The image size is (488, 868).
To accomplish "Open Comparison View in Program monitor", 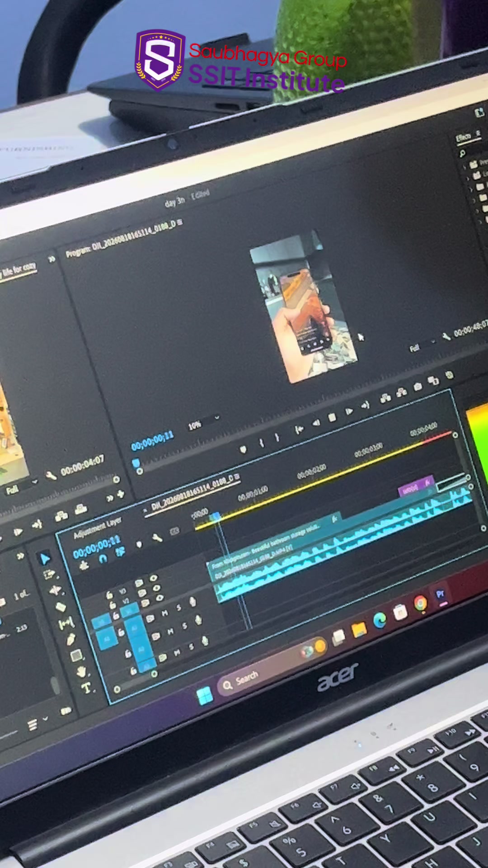I will [x=433, y=381].
